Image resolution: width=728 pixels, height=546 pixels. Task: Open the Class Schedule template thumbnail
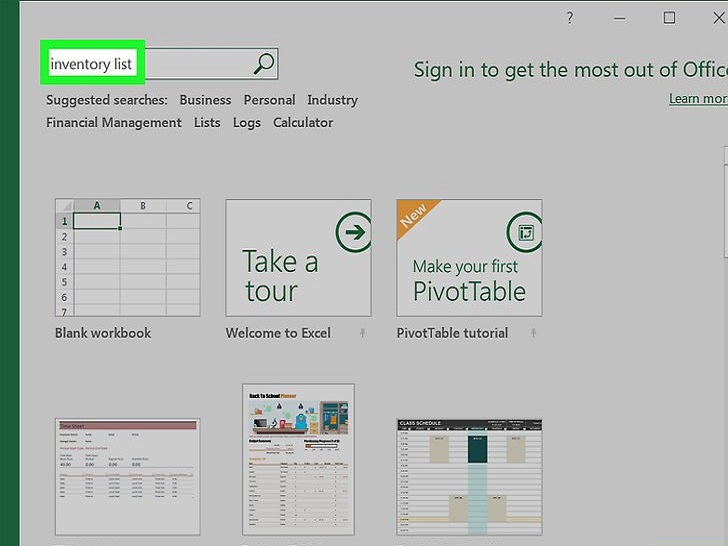[x=469, y=477]
